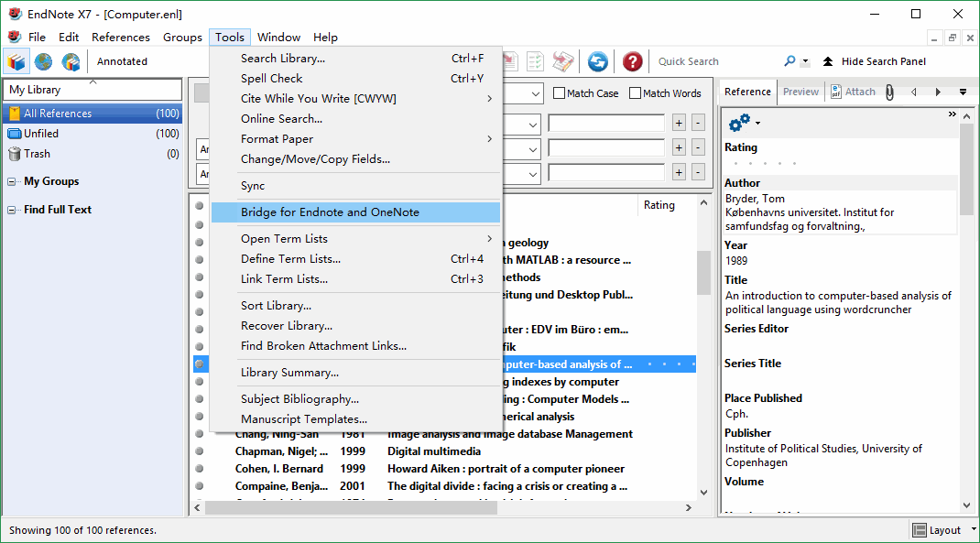
Task: Select Bridge for Endnote and OneNote
Action: [356, 212]
